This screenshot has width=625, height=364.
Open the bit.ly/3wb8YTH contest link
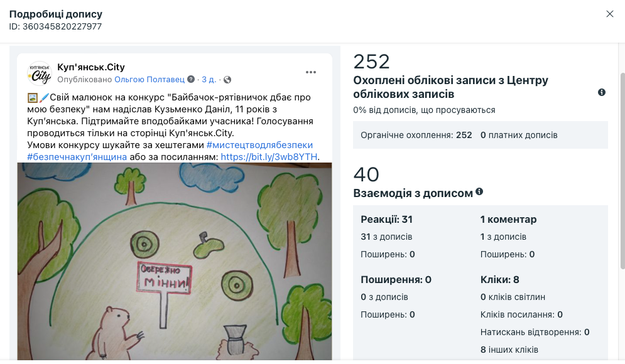pos(269,157)
